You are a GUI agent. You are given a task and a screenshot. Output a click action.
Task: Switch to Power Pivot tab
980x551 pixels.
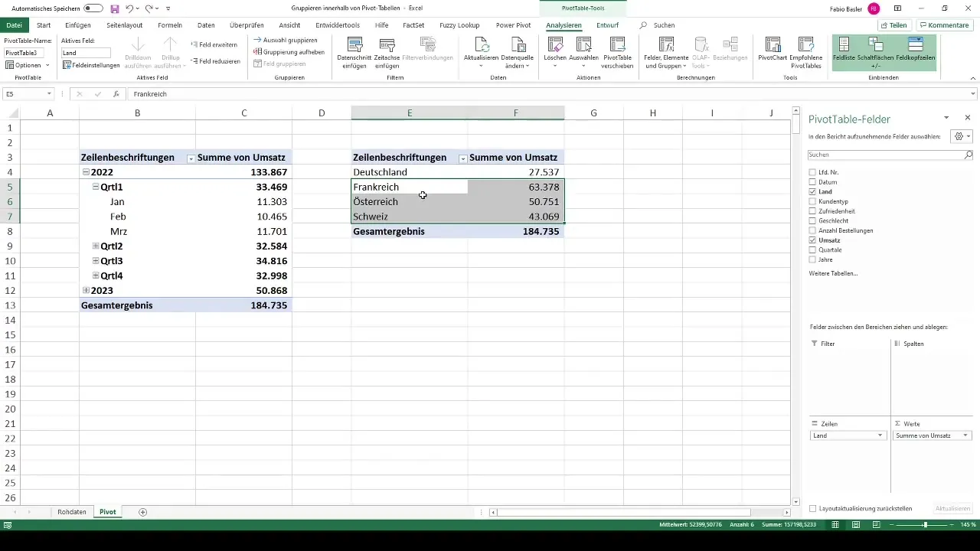(513, 25)
